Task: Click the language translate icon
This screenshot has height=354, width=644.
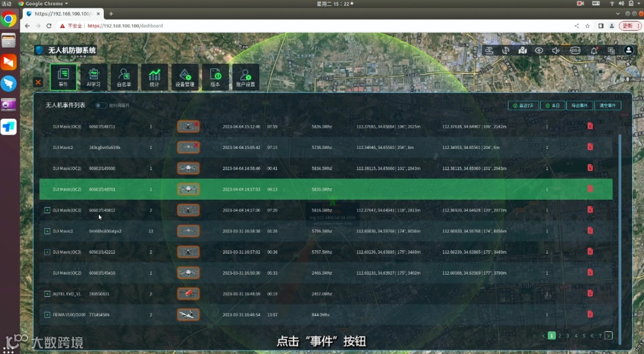Action: point(611,51)
